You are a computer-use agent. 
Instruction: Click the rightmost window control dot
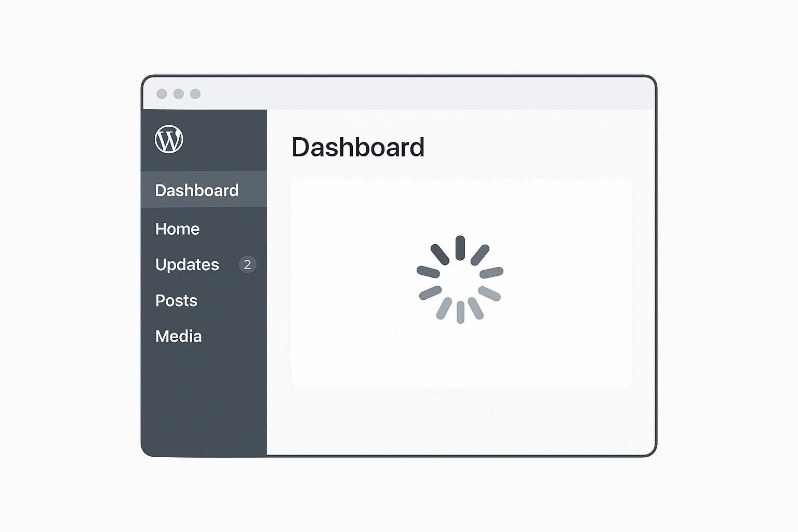(195, 94)
